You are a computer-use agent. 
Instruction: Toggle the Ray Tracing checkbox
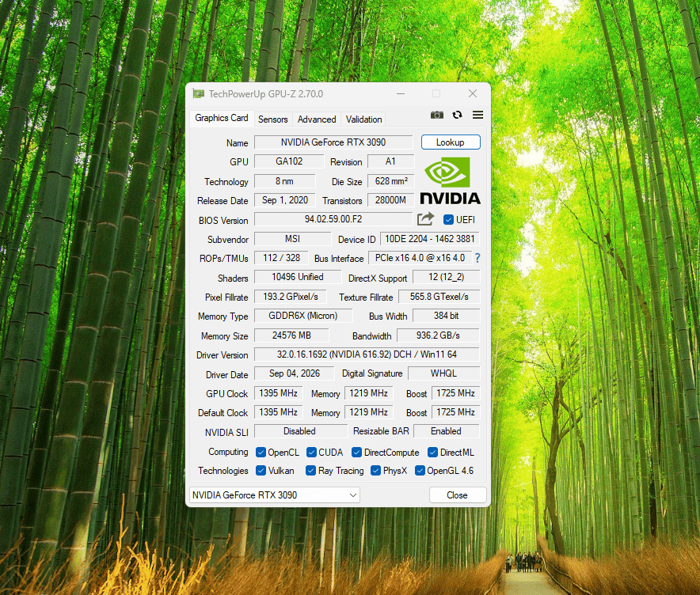click(310, 471)
